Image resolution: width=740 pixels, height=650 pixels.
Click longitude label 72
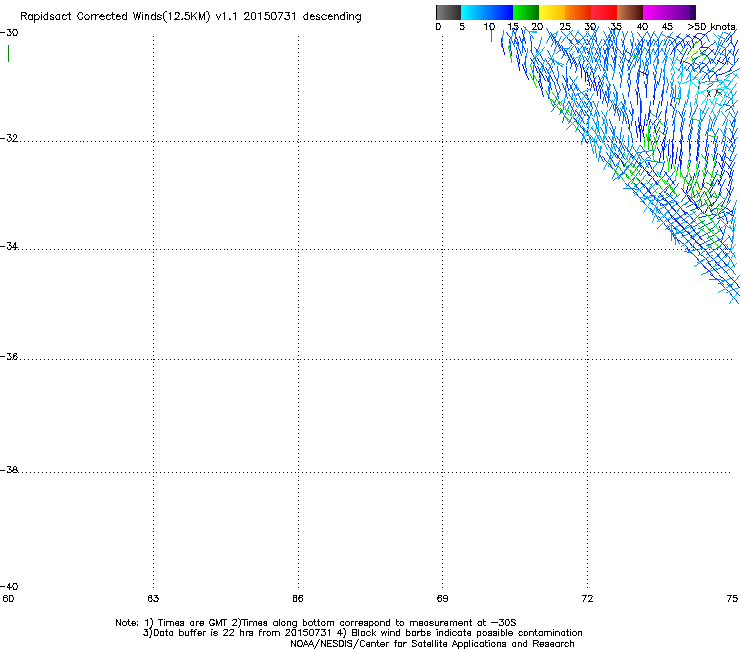coord(587,599)
